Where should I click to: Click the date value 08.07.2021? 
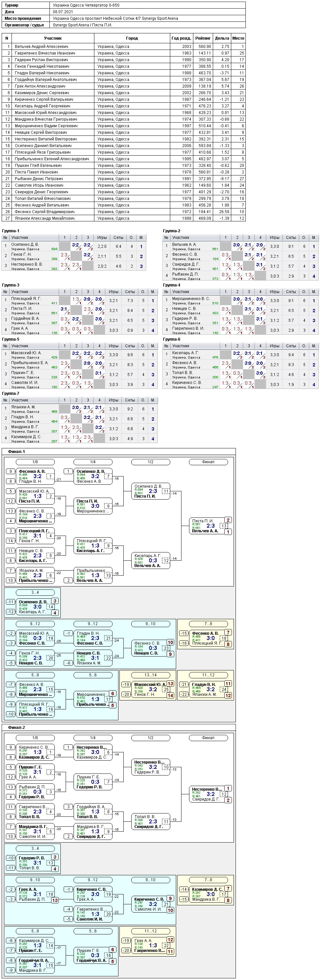pos(63,12)
